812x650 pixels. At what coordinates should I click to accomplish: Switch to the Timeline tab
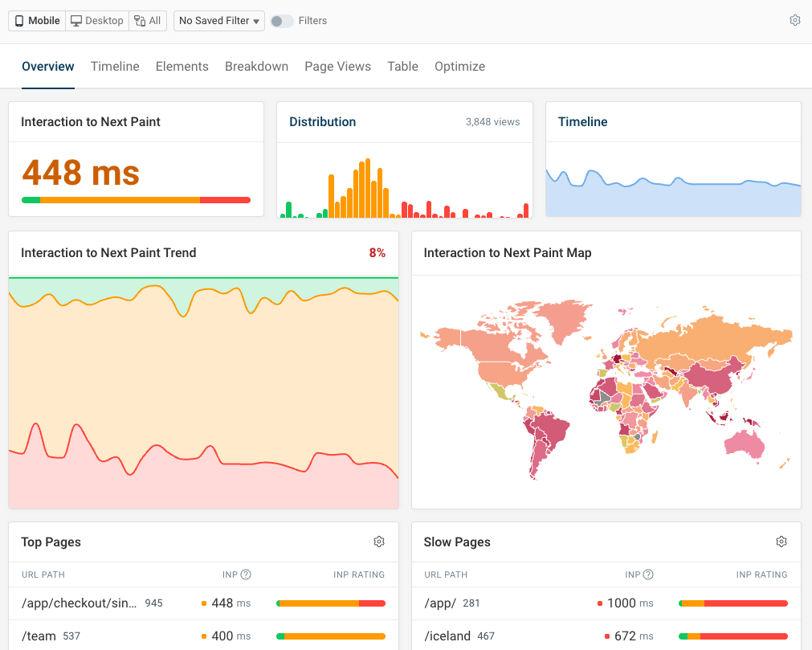click(x=115, y=67)
